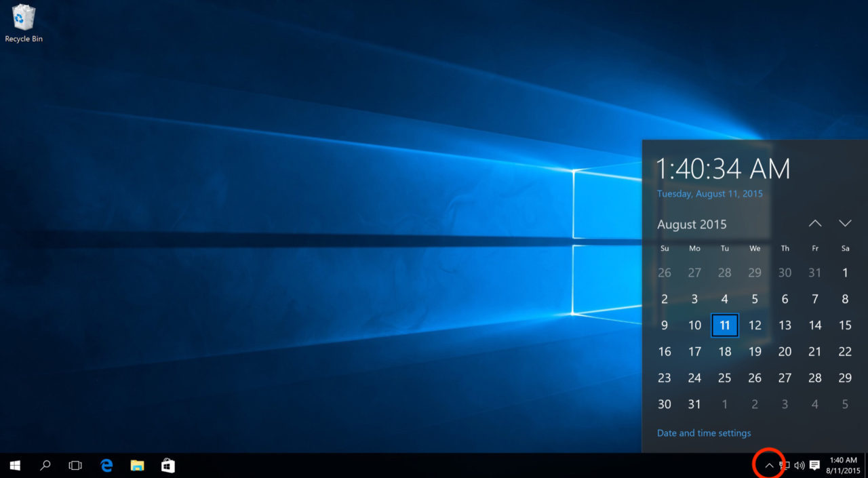Select August 23 in the calendar
The width and height of the screenshot is (868, 478).
point(665,378)
